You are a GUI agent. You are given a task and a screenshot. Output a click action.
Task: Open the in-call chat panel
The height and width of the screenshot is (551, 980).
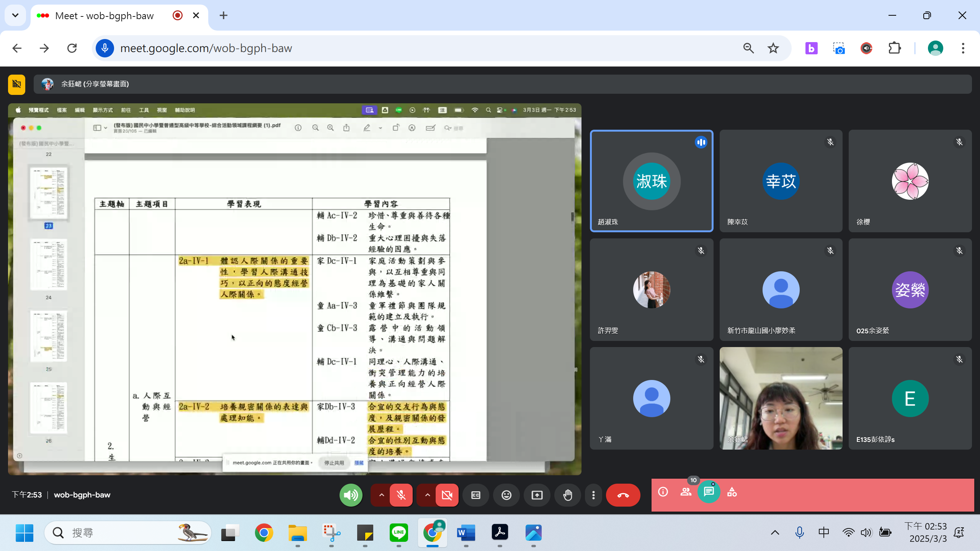pos(709,492)
